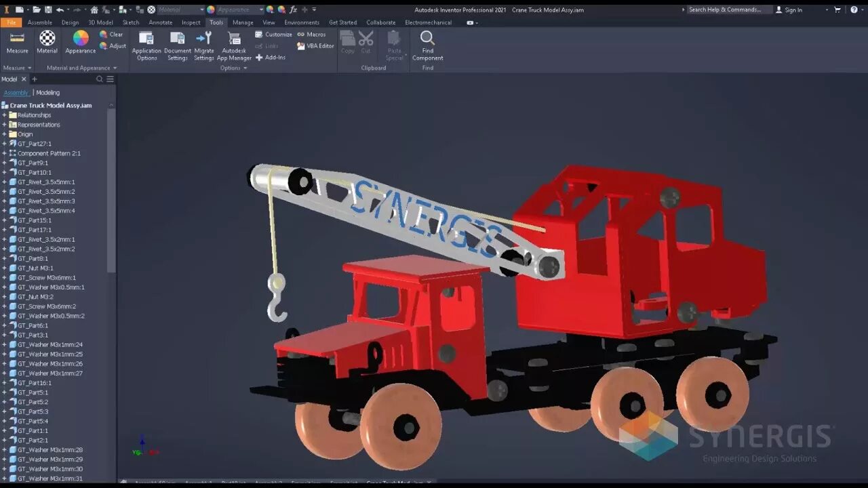Open the Model browser hamburger menu

(110, 79)
